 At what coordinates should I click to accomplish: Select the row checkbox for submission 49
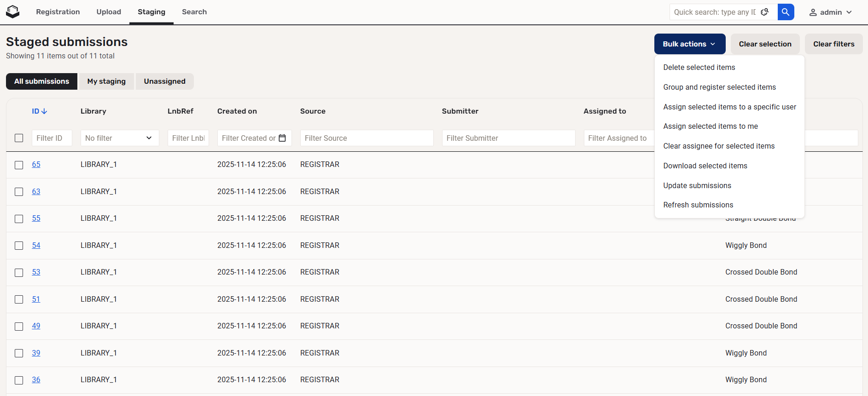click(x=19, y=327)
